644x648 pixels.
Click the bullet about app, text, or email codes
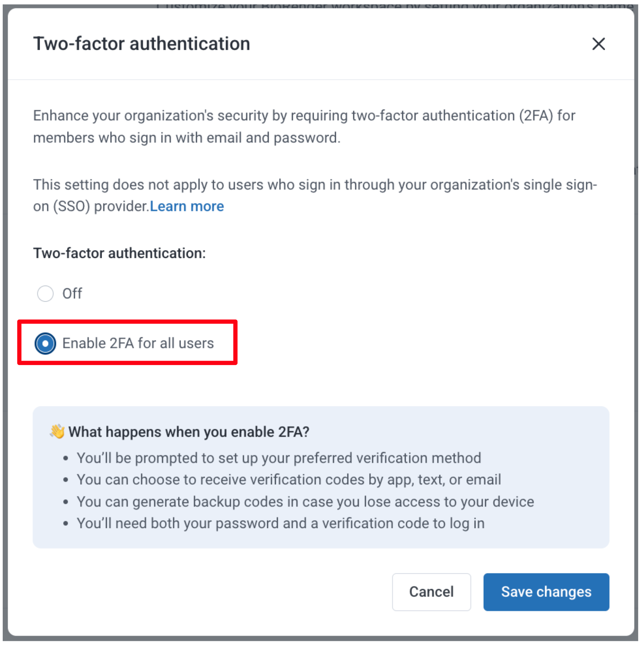(x=288, y=480)
